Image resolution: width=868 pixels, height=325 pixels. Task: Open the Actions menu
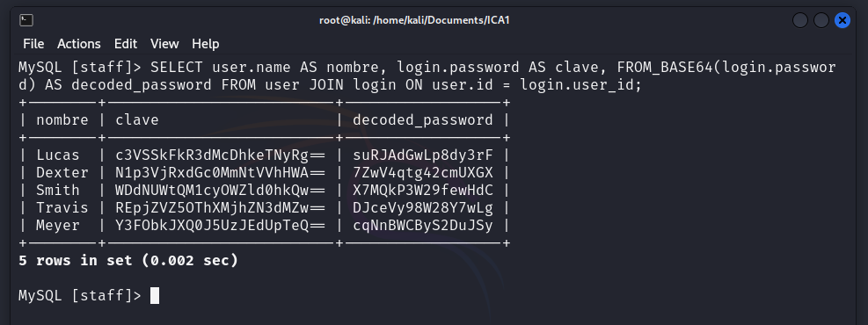(79, 44)
